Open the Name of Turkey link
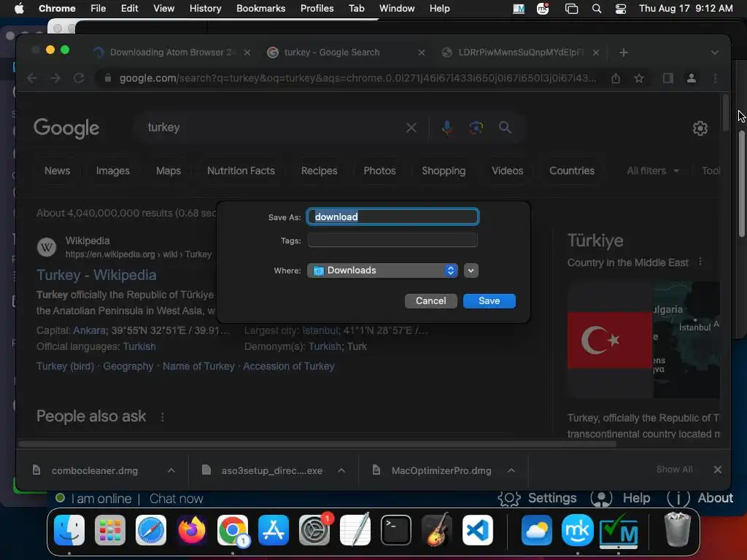 tap(198, 366)
